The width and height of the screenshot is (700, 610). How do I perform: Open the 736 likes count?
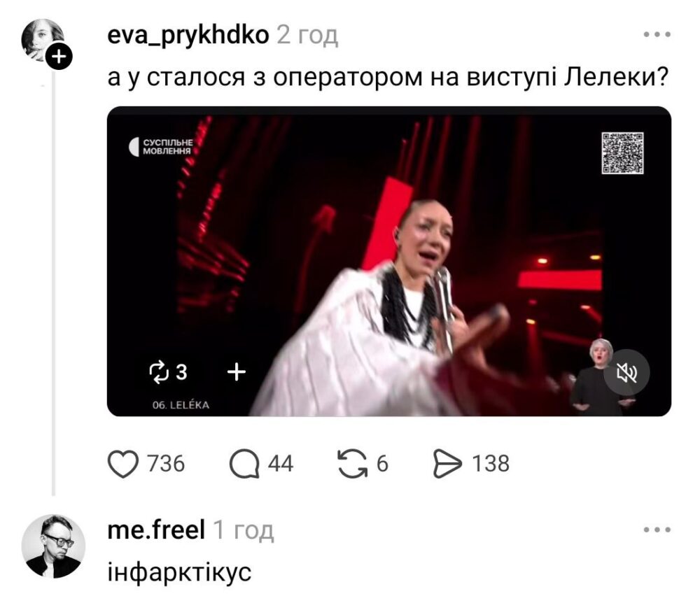click(166, 464)
